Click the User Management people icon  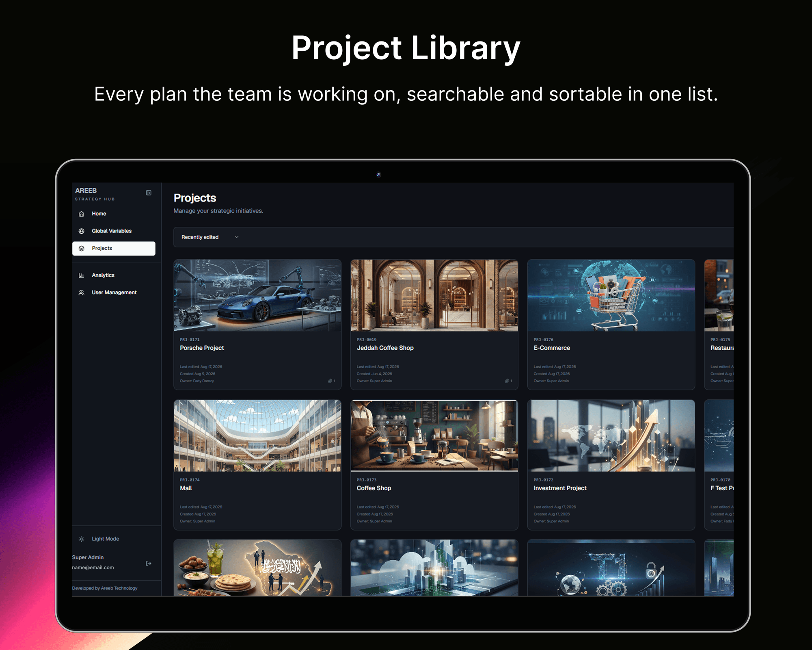[x=82, y=292]
